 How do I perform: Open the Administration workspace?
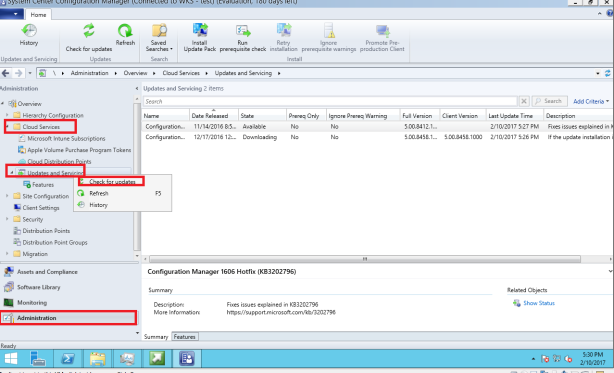69,318
